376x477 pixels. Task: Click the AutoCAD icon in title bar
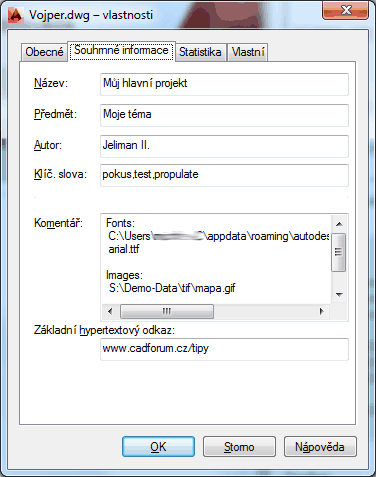click(16, 15)
